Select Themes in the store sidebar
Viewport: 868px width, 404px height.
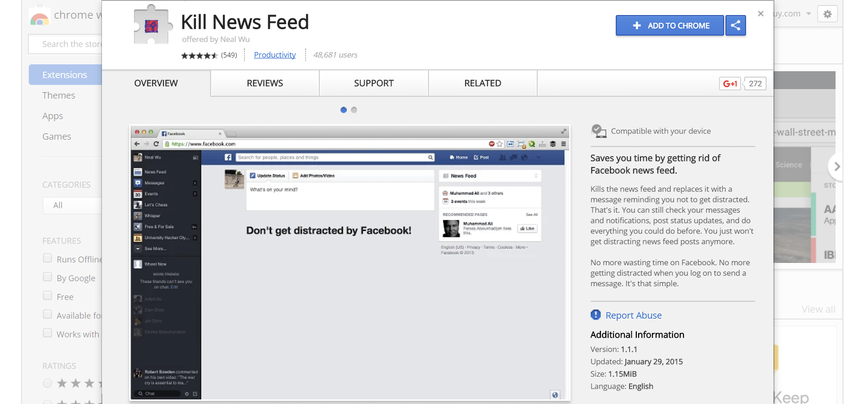tap(58, 95)
